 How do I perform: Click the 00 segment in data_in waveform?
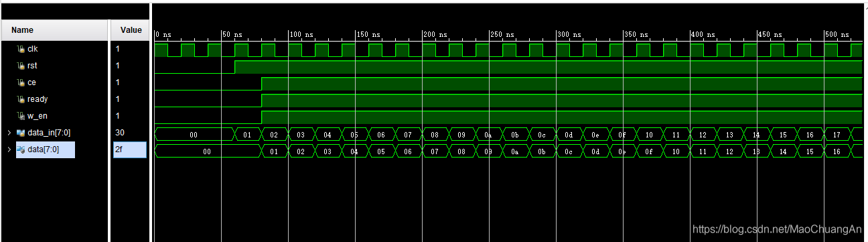click(x=194, y=135)
